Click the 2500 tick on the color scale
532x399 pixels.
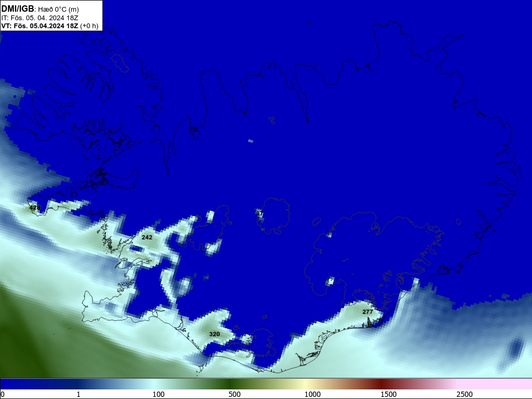(464, 394)
